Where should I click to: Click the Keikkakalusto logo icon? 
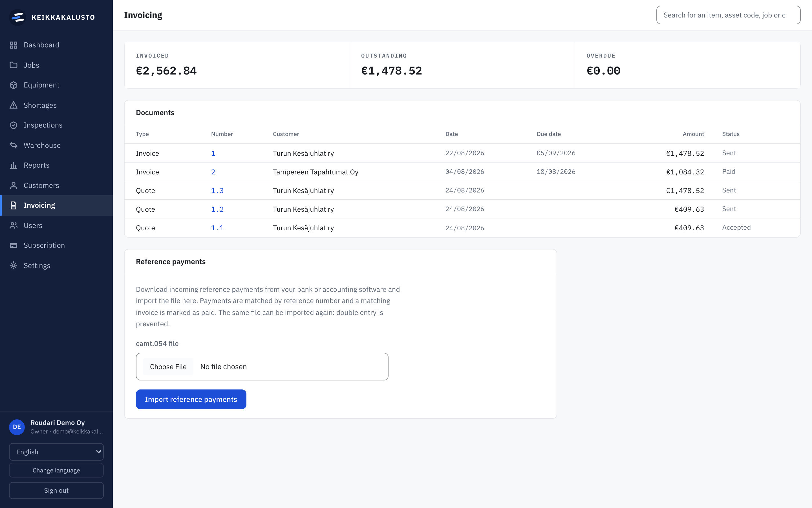click(x=17, y=17)
